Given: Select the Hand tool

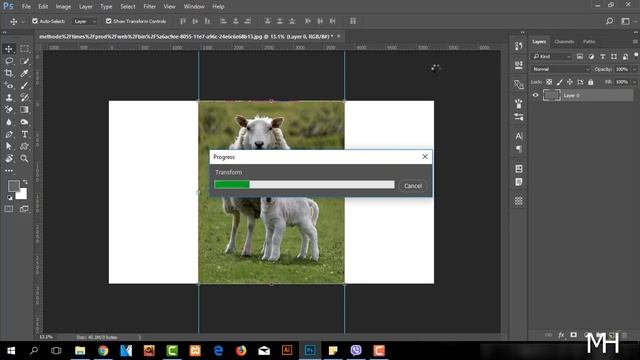Looking at the screenshot, I should tap(9, 158).
